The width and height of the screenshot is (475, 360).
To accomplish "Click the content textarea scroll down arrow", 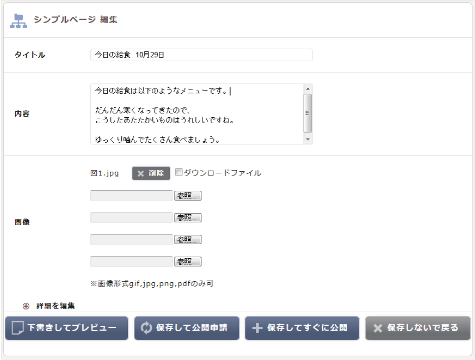I will pos(308,139).
